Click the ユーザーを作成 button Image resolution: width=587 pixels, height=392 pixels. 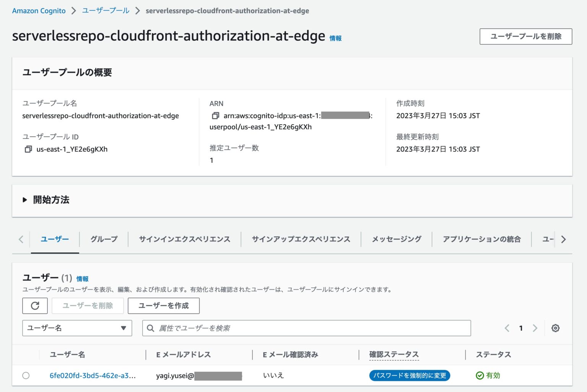click(164, 306)
